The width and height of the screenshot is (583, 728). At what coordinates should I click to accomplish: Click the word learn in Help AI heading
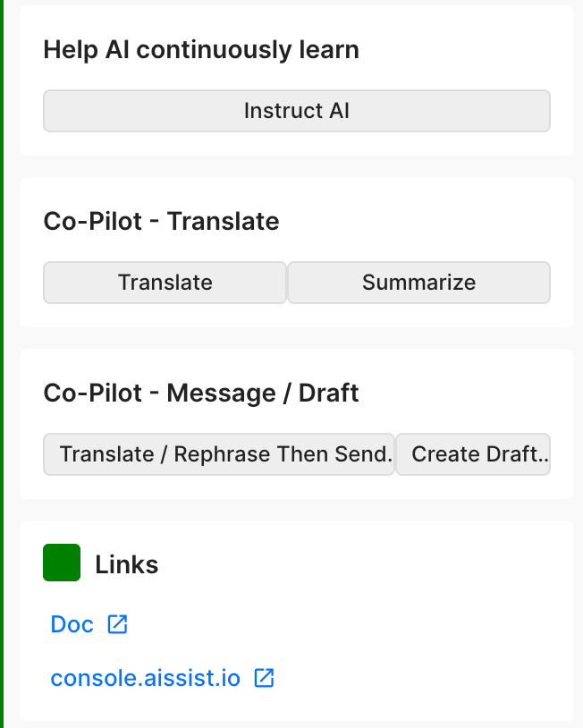329,50
